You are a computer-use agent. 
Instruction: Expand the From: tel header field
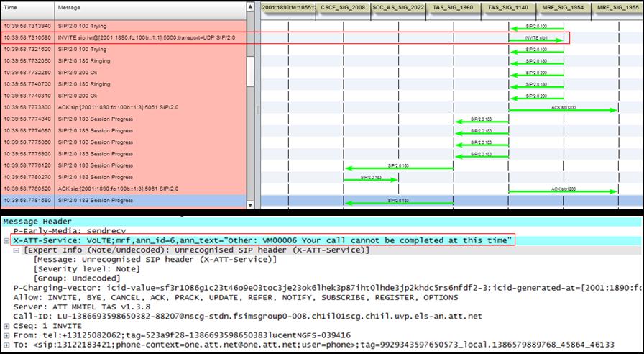coord(6,335)
